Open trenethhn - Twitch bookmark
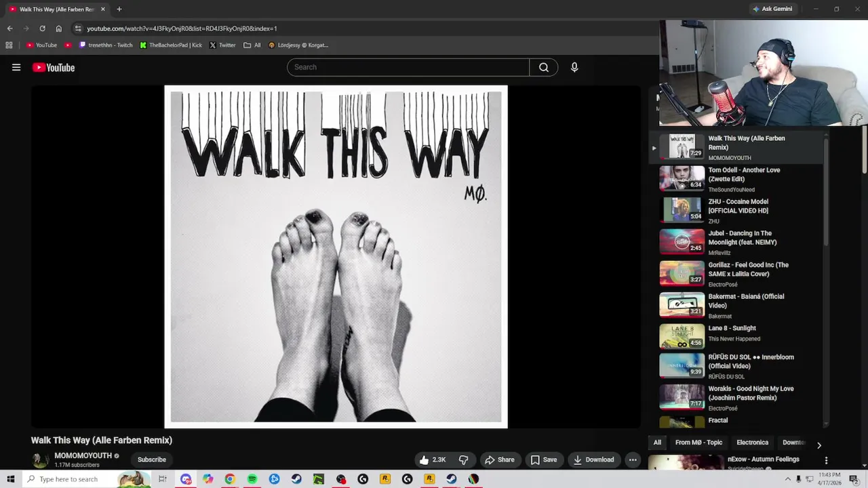 point(106,45)
